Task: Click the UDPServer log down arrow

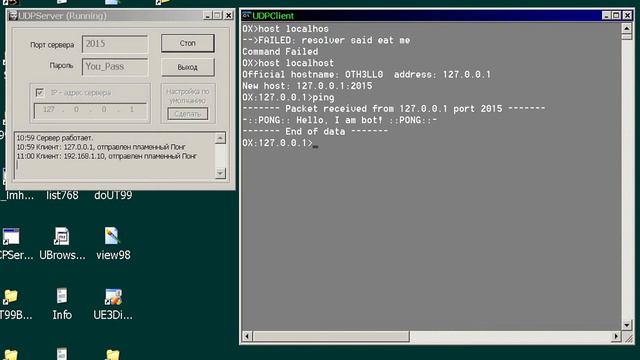Action: [220, 173]
